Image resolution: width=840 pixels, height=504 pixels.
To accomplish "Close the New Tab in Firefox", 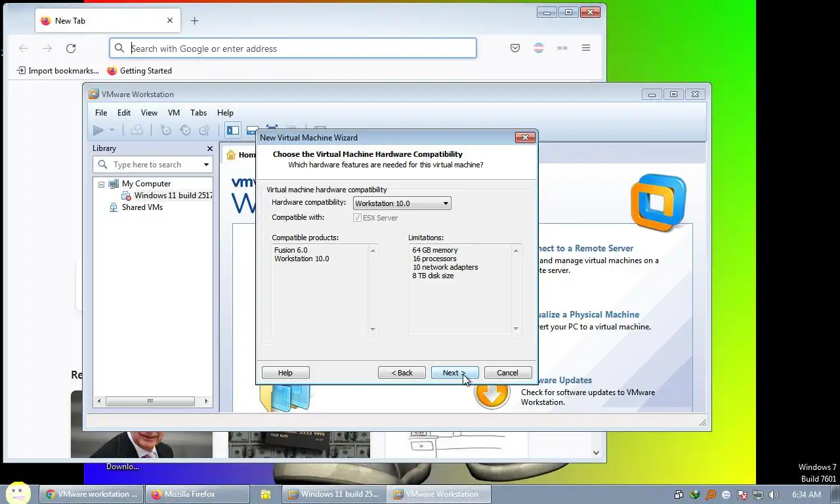I will (170, 21).
